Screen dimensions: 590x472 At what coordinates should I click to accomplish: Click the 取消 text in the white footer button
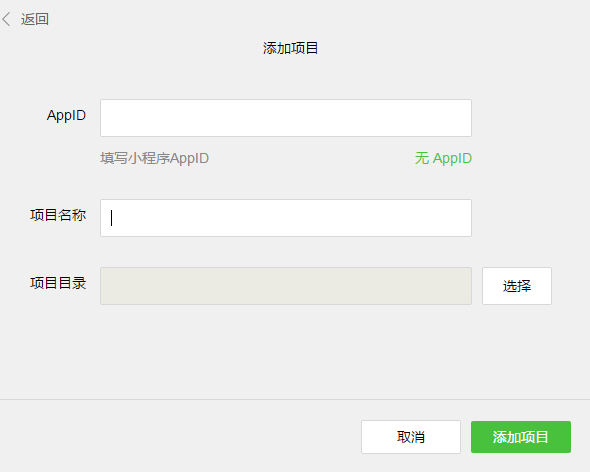point(411,437)
